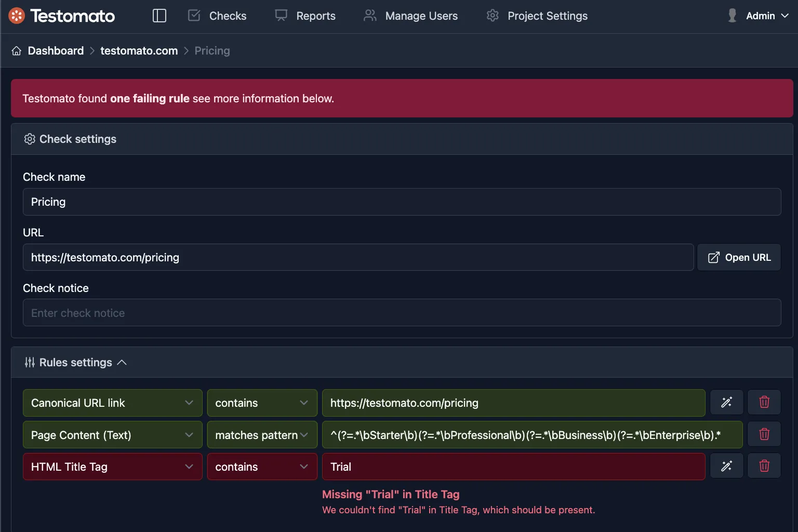Click the magic wand icon on Canonical URL rule

[x=726, y=402]
